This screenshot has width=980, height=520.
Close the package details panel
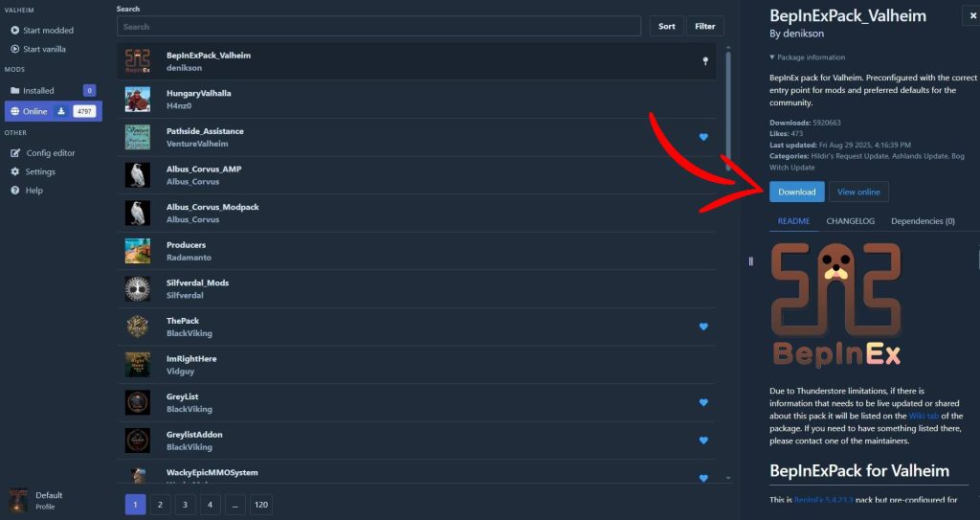(972, 16)
